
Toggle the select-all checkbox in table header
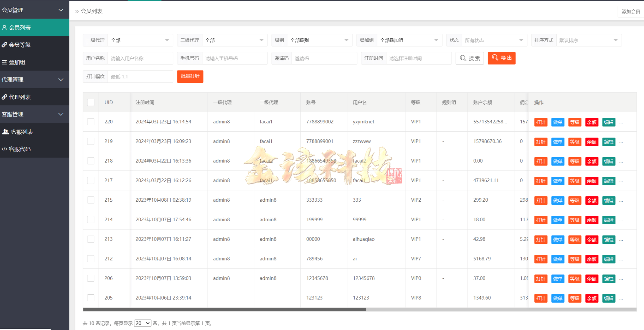tap(90, 102)
